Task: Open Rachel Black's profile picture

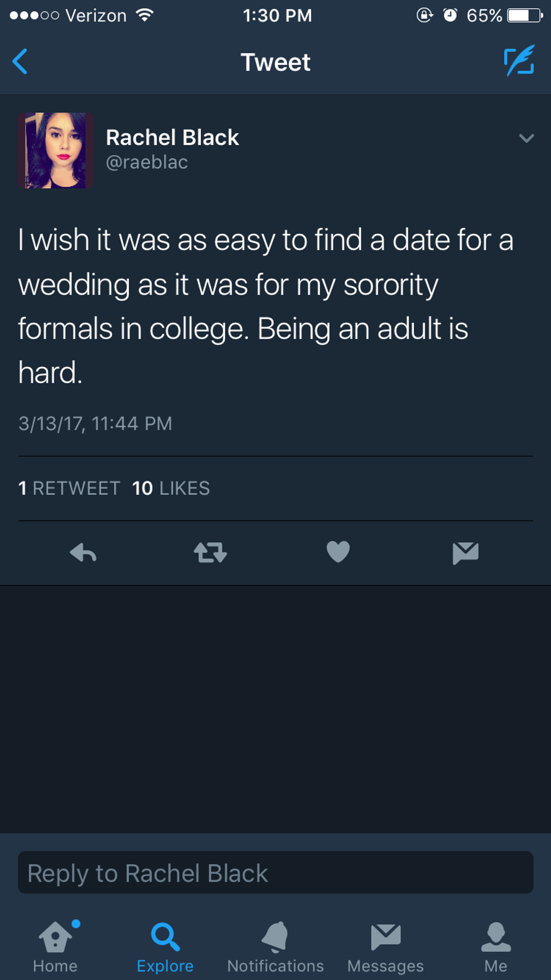Action: [x=56, y=150]
